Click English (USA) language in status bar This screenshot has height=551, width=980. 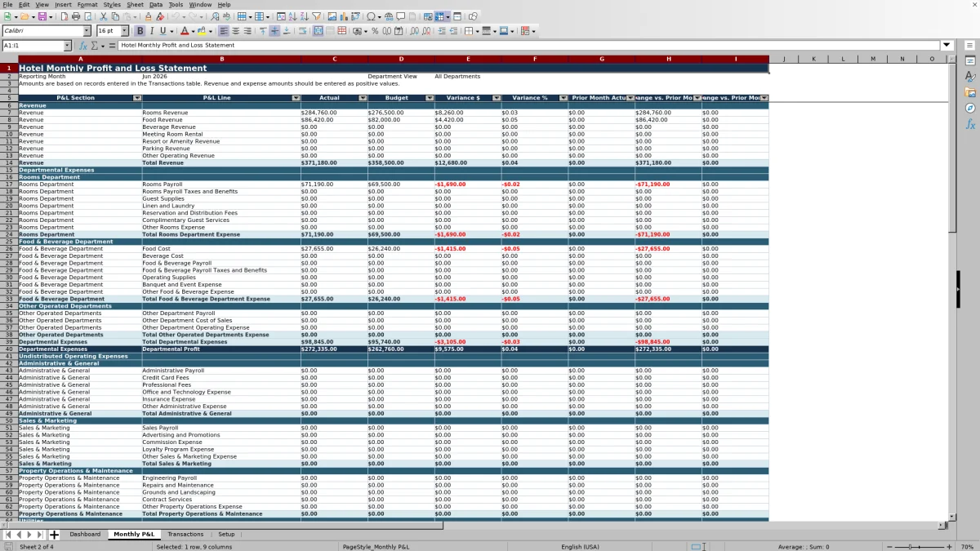coord(580,547)
